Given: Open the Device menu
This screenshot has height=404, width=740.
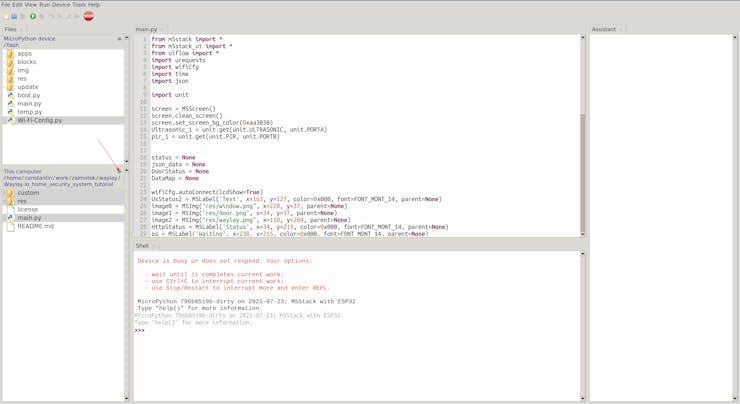Looking at the screenshot, I should click(x=61, y=5).
